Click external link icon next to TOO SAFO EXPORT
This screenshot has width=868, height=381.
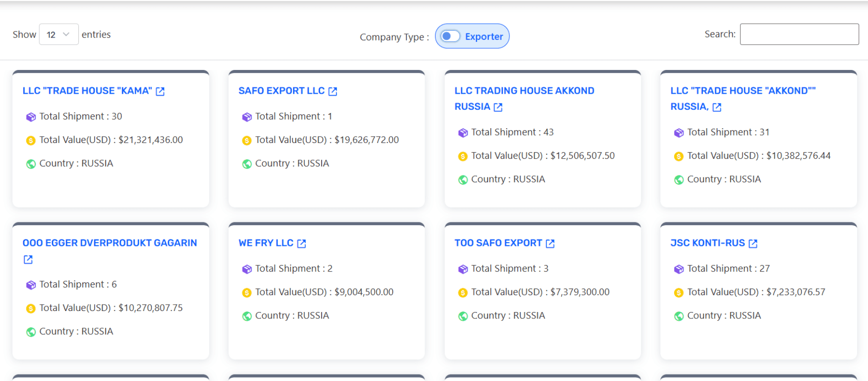coord(550,243)
